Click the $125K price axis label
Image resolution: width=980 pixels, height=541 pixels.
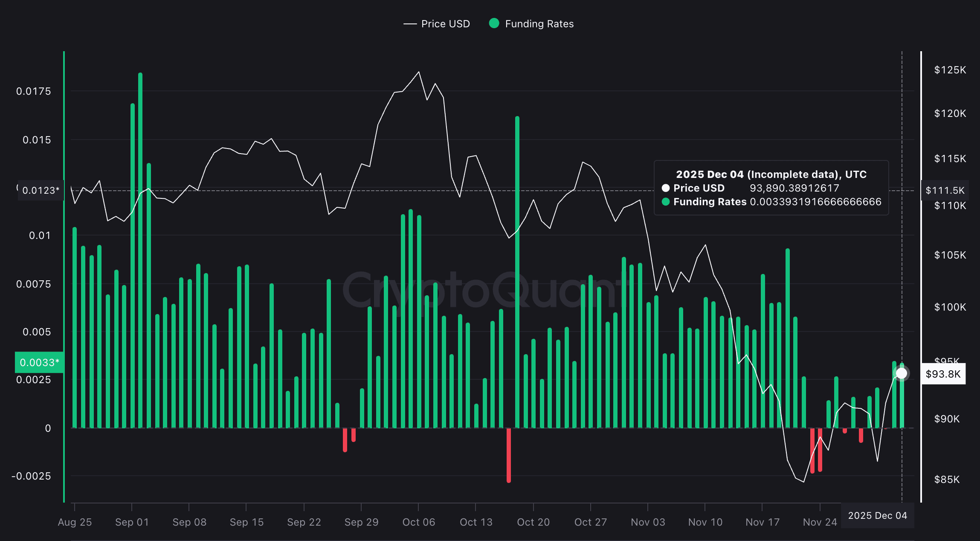950,70
